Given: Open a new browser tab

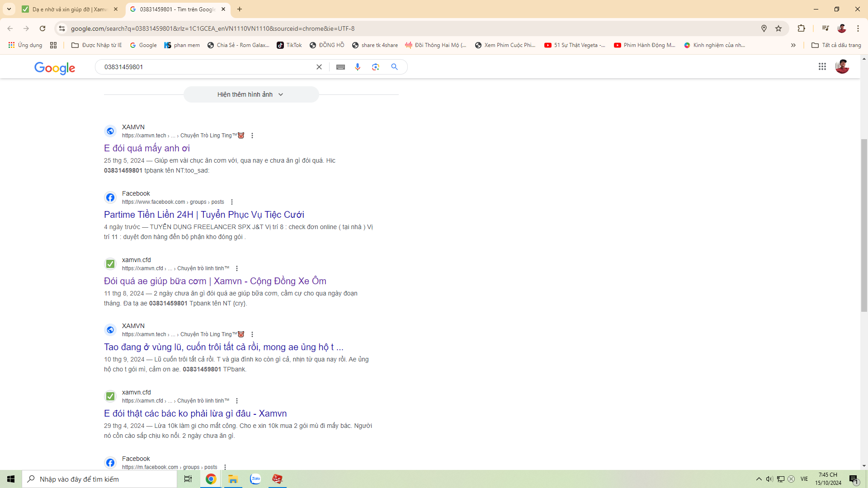Looking at the screenshot, I should tap(240, 9).
